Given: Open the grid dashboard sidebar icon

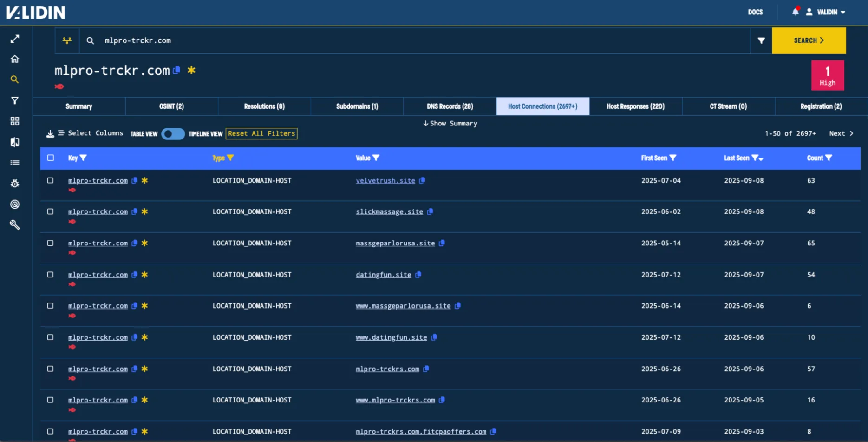Looking at the screenshot, I should (15, 121).
